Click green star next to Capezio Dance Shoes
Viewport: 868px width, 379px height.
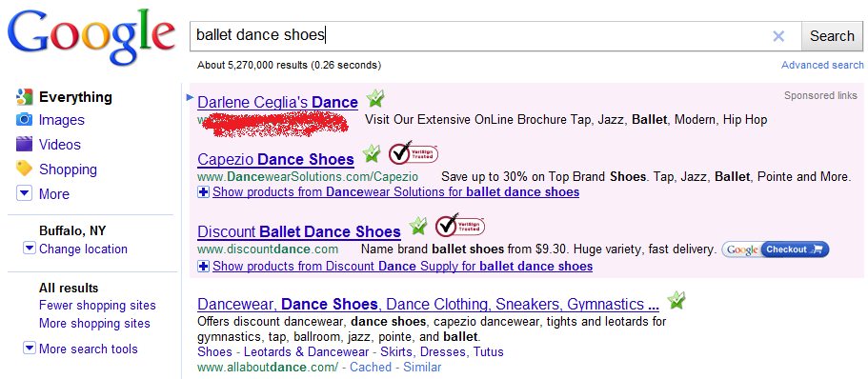coord(371,153)
